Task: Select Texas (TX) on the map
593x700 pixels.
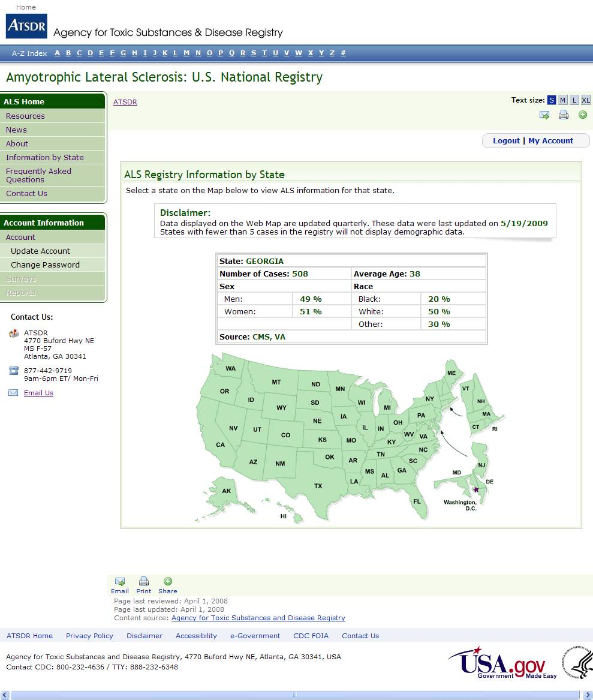Action: point(318,486)
